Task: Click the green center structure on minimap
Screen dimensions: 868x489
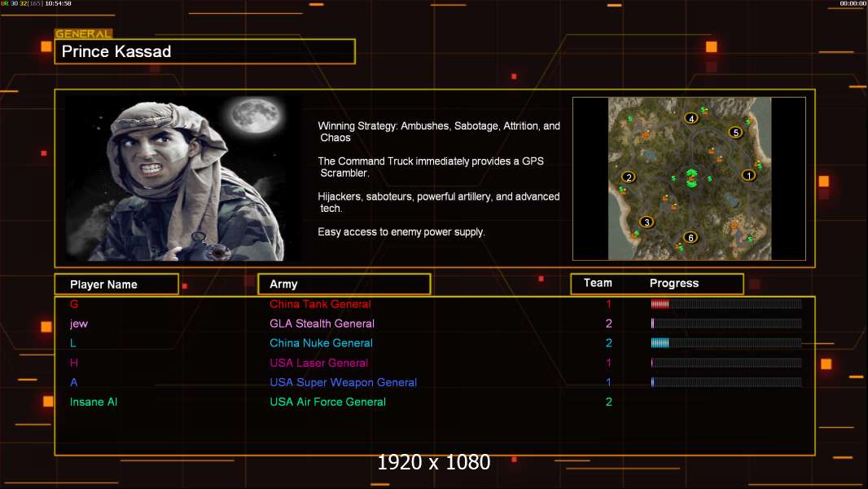Action: (x=691, y=178)
